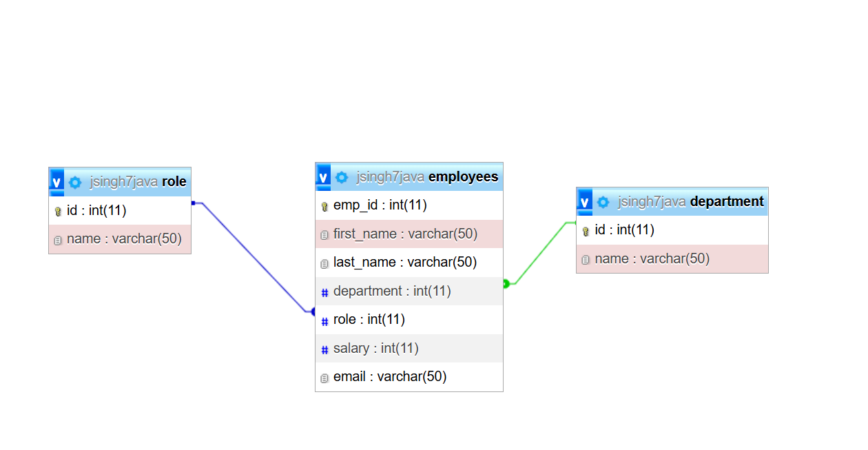Viewport: 868px width, 450px height.
Task: Click the key icon beside emp_id
Action: [x=324, y=205]
